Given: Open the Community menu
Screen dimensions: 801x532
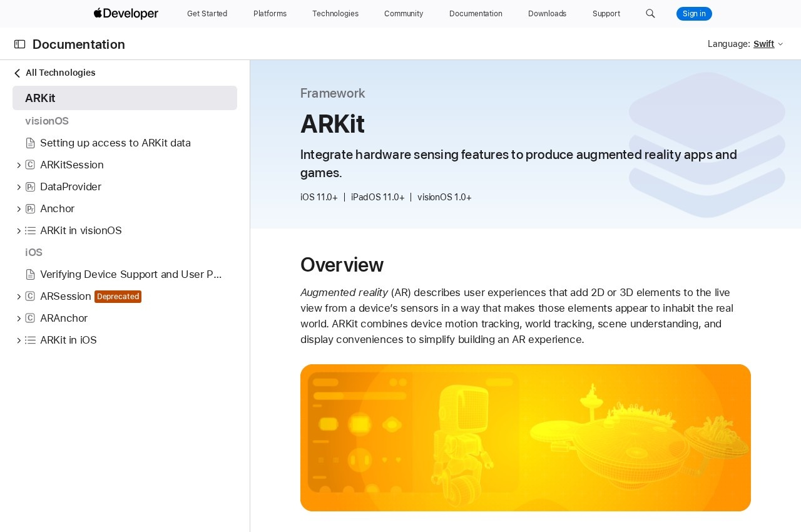Looking at the screenshot, I should click(404, 13).
